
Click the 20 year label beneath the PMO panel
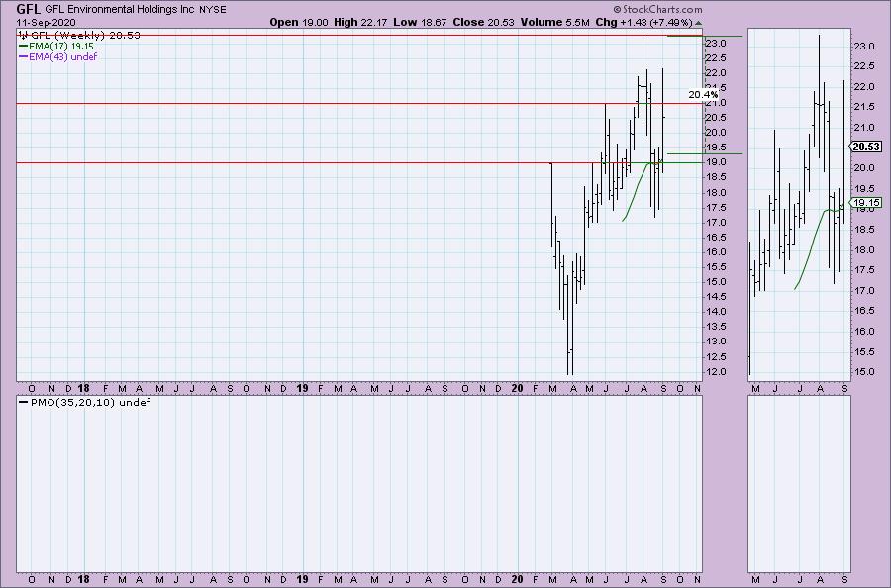(x=517, y=579)
